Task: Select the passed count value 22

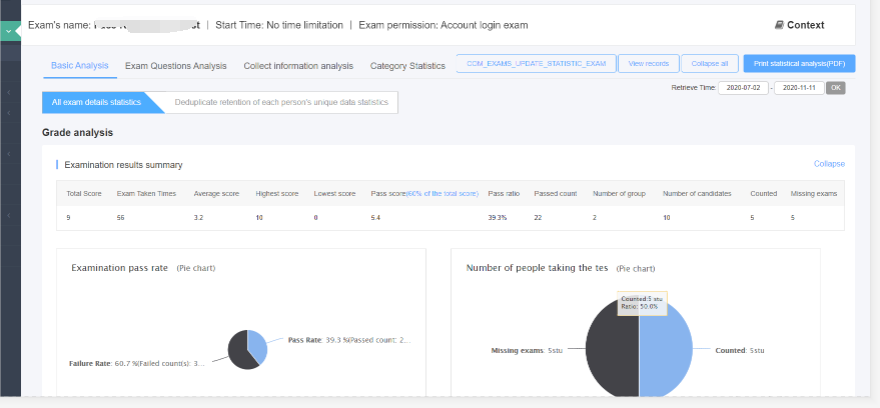Action: tap(538, 218)
